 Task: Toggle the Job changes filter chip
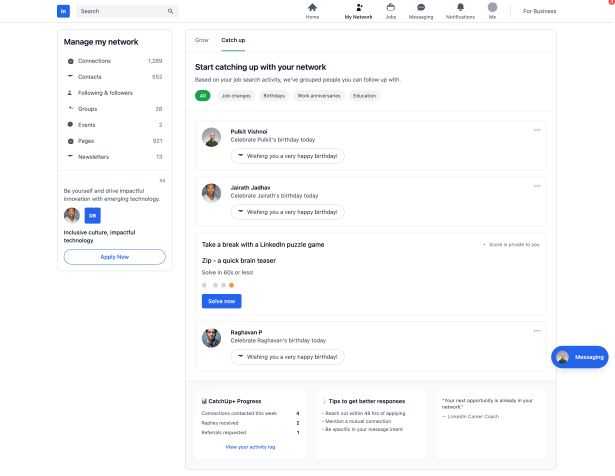click(236, 96)
